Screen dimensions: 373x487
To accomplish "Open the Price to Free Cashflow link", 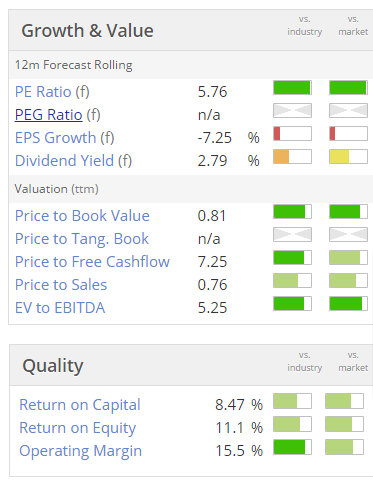I will click(x=92, y=262).
